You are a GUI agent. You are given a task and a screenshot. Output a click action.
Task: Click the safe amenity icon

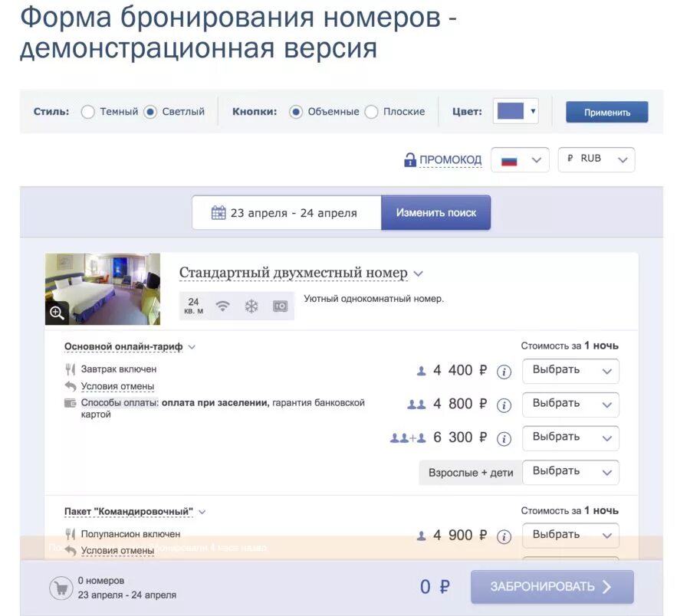tap(281, 306)
